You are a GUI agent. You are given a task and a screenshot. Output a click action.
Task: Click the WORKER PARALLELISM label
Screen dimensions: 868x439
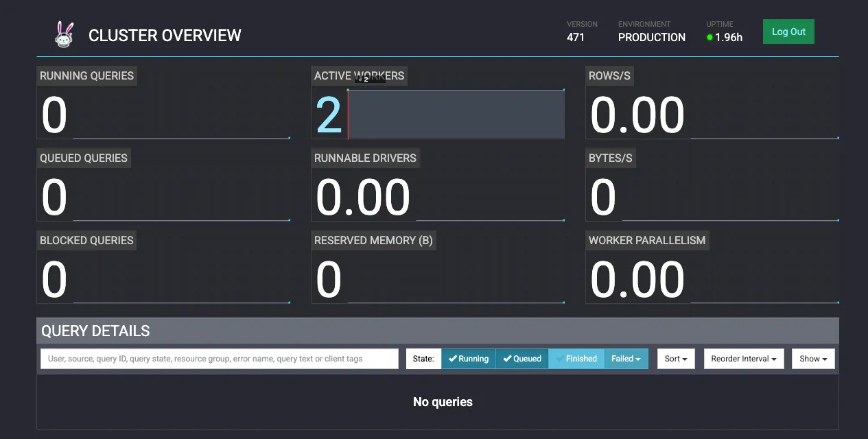[x=647, y=241]
